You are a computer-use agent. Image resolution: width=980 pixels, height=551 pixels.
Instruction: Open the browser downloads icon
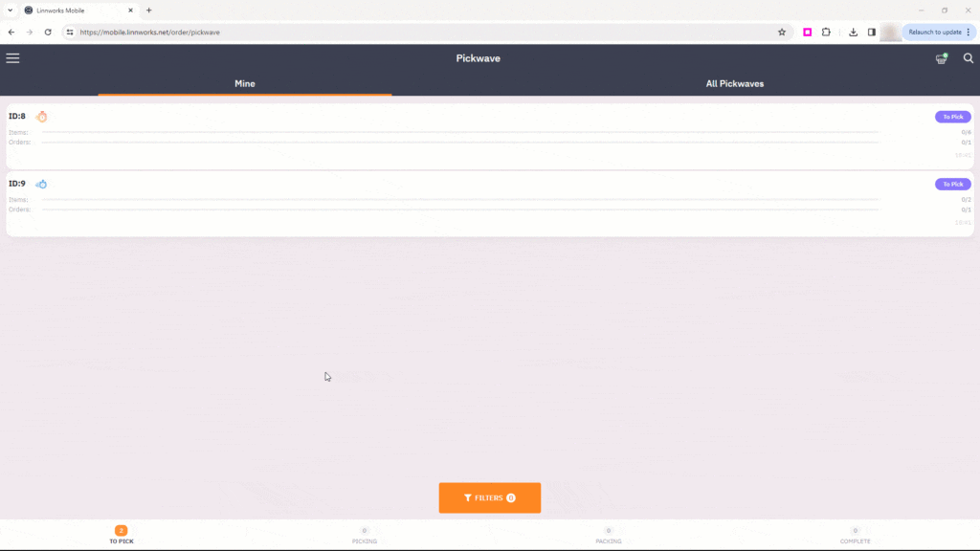coord(853,32)
